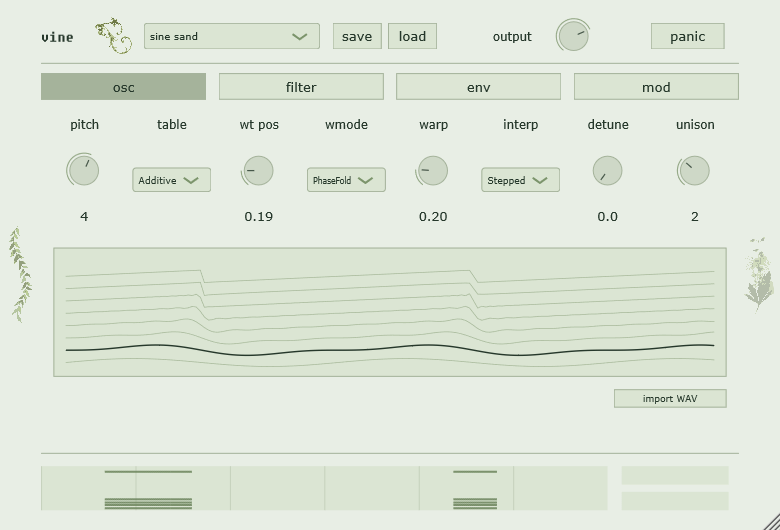Click the detune knob
This screenshot has height=530, width=780.
[607, 170]
